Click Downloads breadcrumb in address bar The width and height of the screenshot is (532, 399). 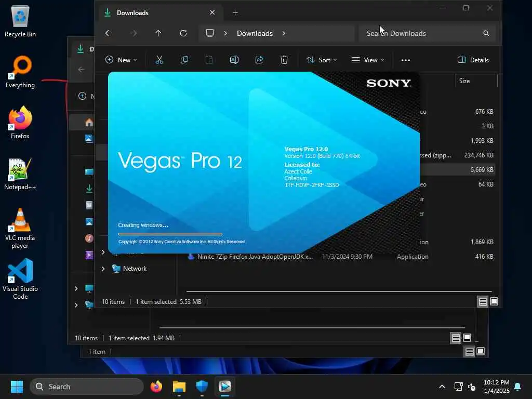255,33
